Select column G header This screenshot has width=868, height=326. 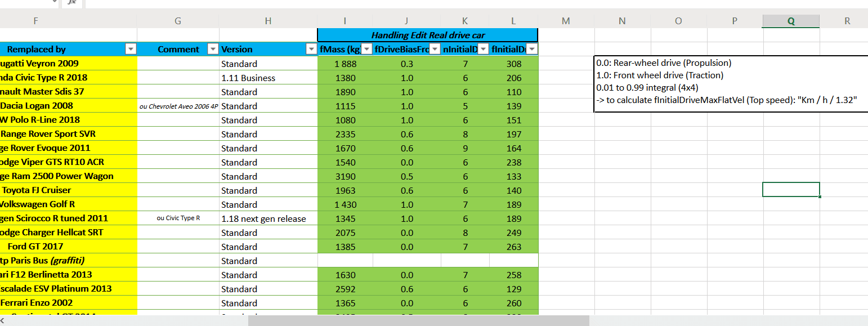click(178, 21)
